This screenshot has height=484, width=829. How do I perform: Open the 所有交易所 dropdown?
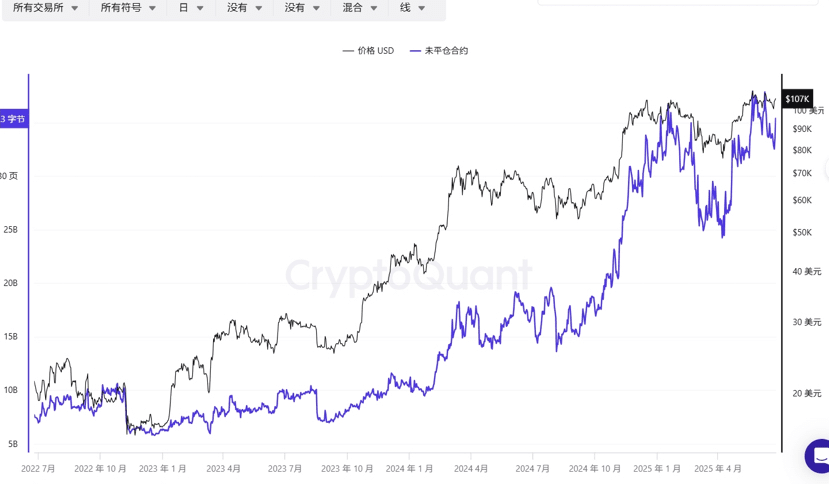(x=45, y=8)
